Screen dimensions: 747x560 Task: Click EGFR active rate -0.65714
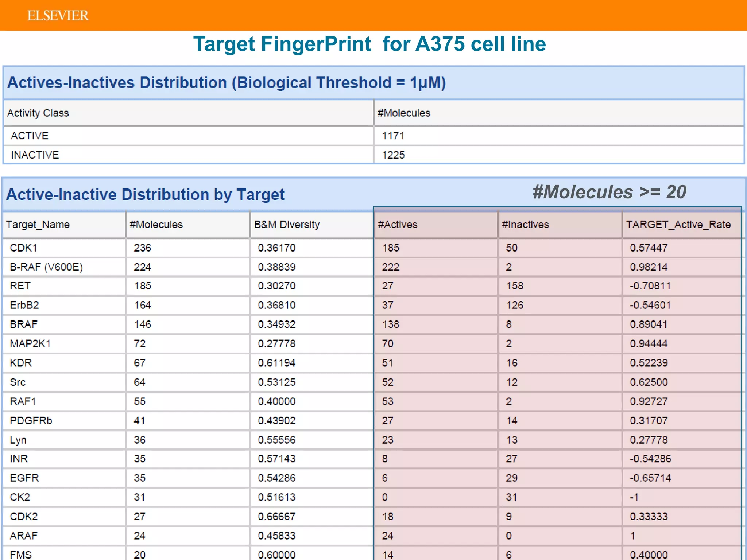(x=650, y=478)
